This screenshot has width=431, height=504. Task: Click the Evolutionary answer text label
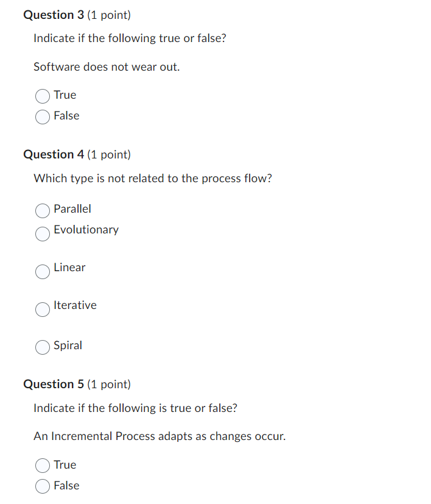click(86, 230)
